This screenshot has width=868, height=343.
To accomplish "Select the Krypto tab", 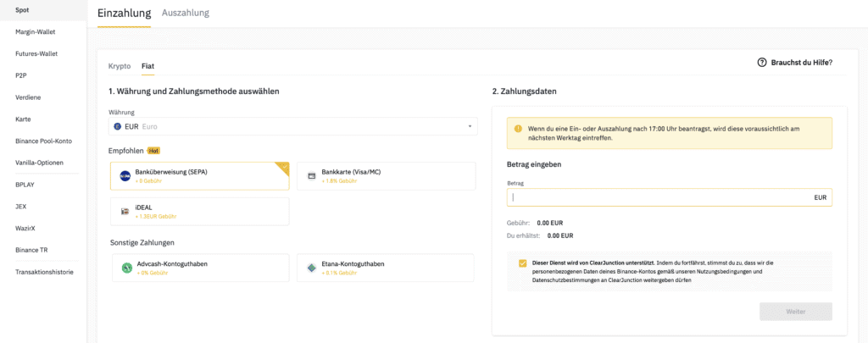I will point(120,66).
